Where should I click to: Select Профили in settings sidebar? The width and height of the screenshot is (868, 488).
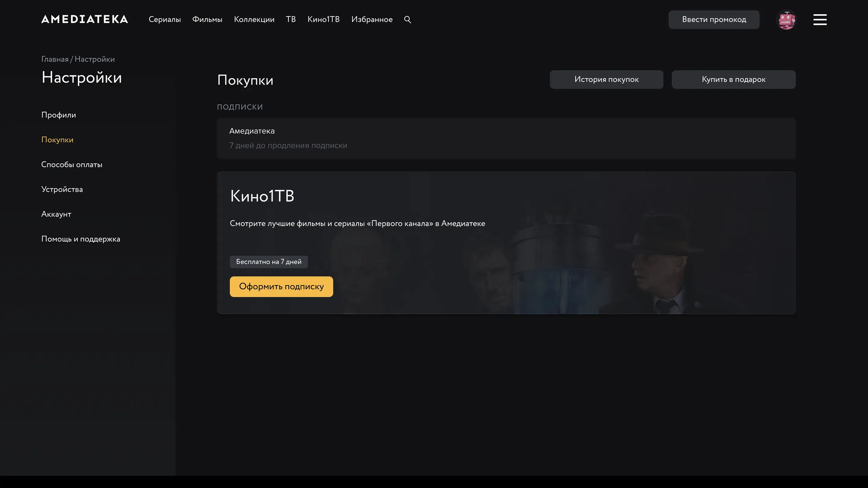pos(59,115)
